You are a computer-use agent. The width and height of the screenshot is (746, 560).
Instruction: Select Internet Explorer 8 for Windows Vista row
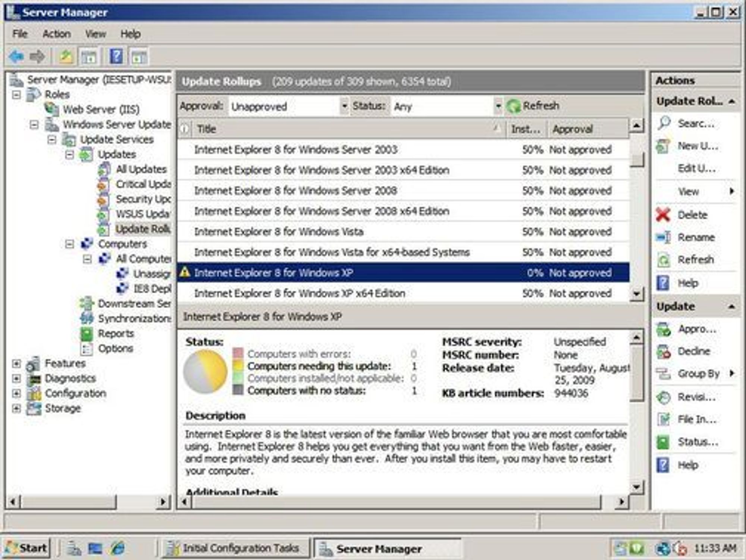pyautogui.click(x=403, y=232)
